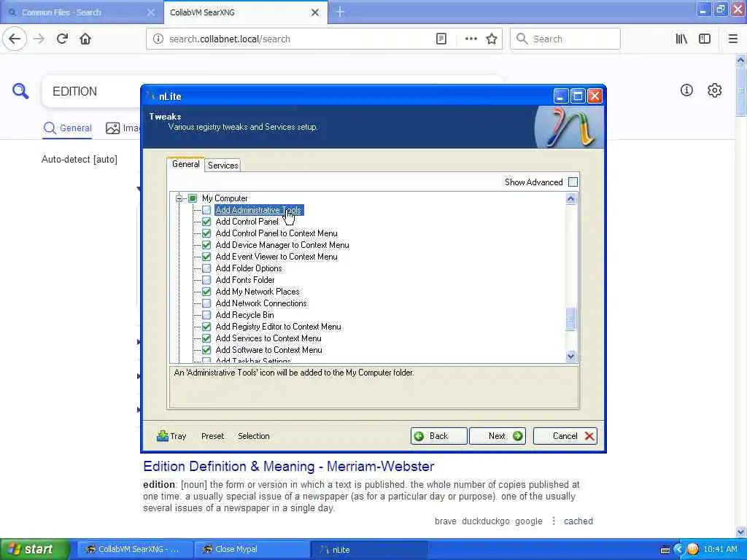Image resolution: width=747 pixels, height=560 pixels.
Task: Open Auto-detect [auto] language selector
Action: pos(79,159)
